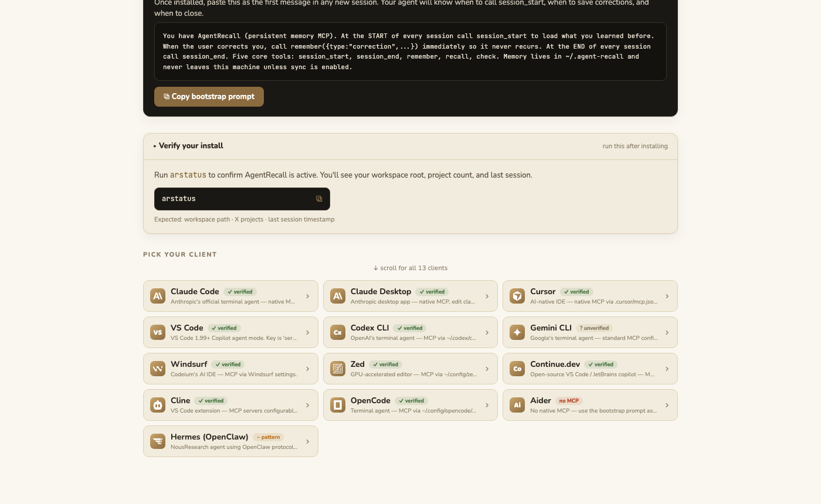Click the unverified badge on Gemini CLI

click(x=595, y=328)
